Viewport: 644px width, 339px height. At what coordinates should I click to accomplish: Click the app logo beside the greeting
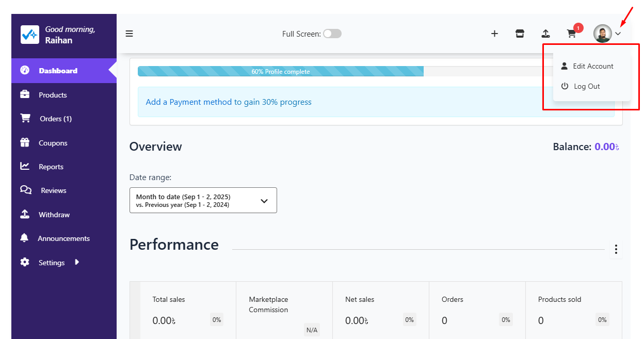pos(29,35)
